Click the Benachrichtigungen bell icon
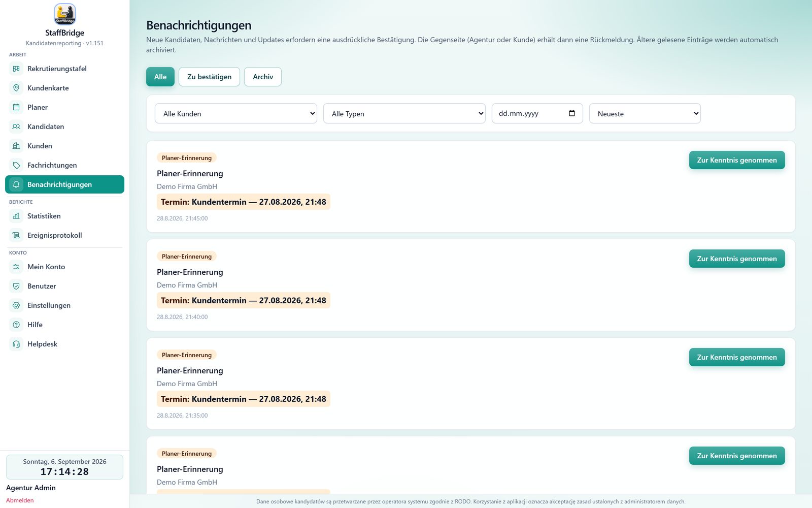Viewport: 812px width, 508px height. (x=16, y=184)
